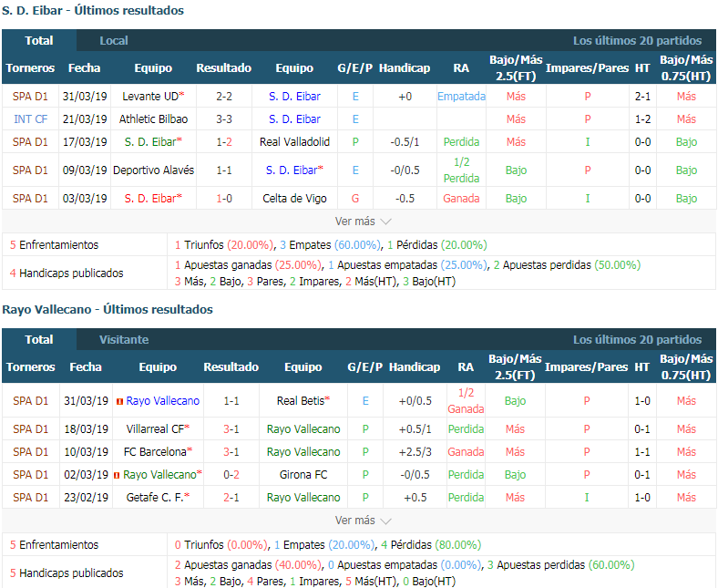The image size is (718, 588).
Task: Open Levante UD team link
Action: click(150, 97)
